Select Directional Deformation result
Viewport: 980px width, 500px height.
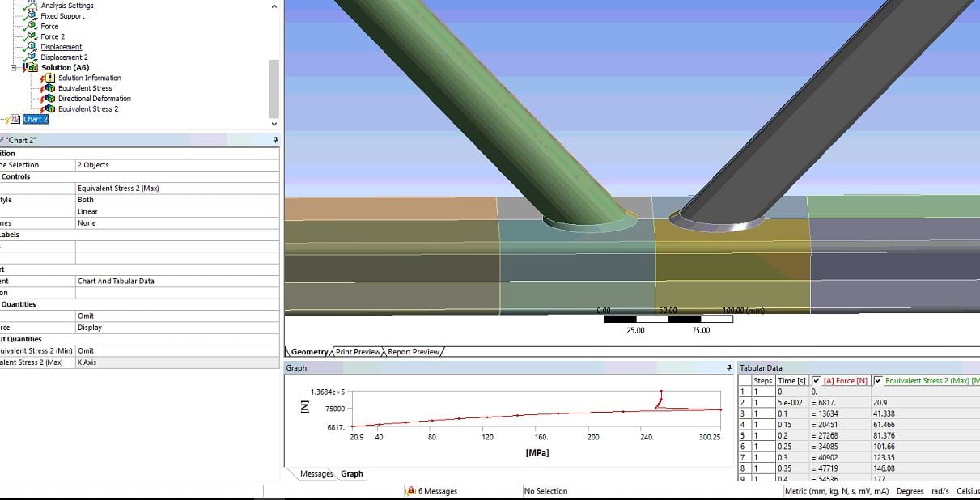click(x=95, y=99)
